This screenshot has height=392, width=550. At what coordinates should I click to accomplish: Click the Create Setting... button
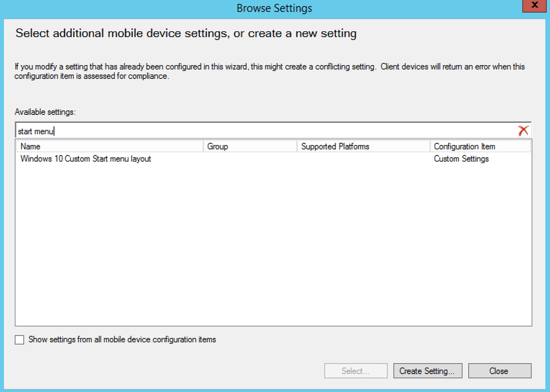427,371
